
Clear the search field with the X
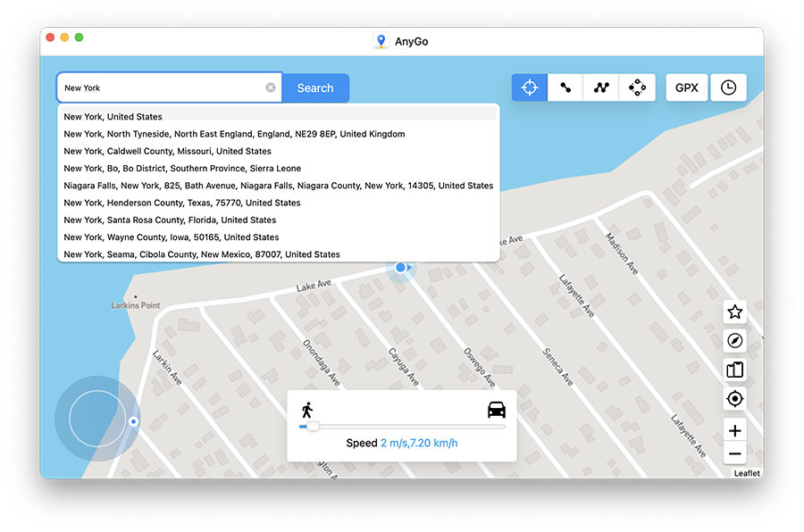coord(271,87)
